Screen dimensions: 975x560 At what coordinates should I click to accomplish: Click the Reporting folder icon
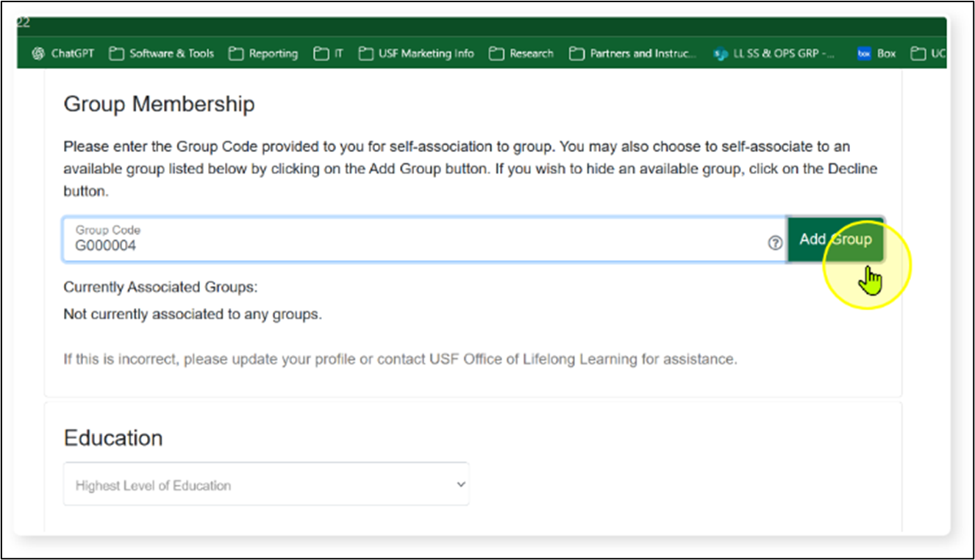click(x=235, y=53)
